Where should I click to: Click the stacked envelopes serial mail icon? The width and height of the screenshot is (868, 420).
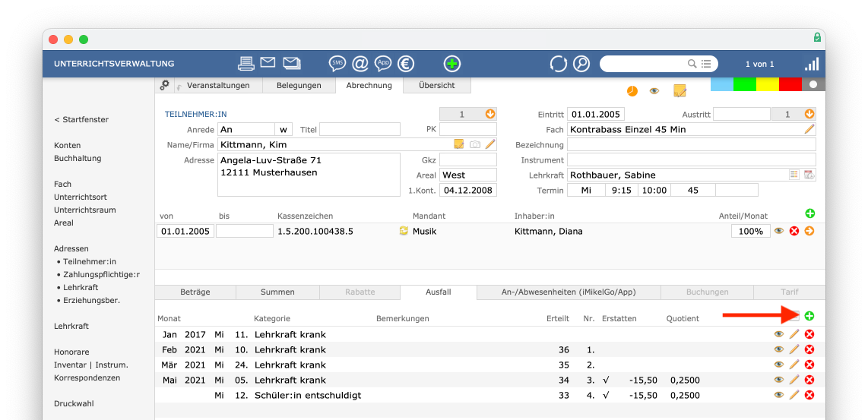pyautogui.click(x=292, y=63)
